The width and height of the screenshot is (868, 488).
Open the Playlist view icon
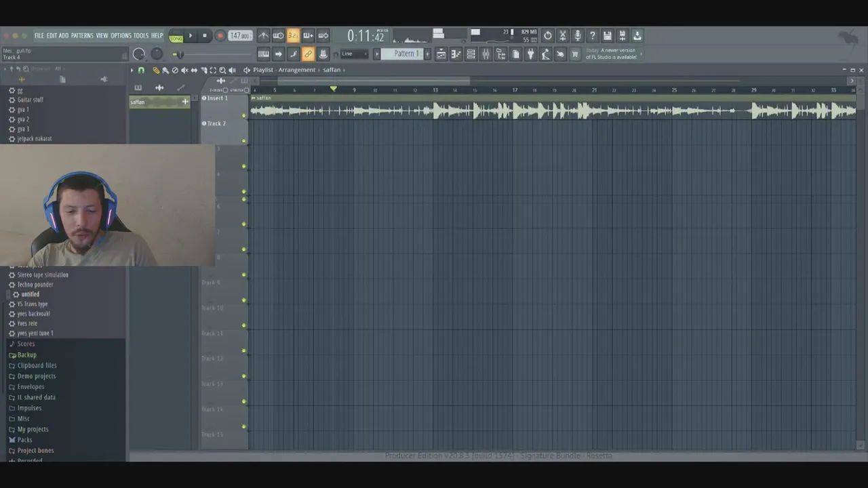[441, 54]
